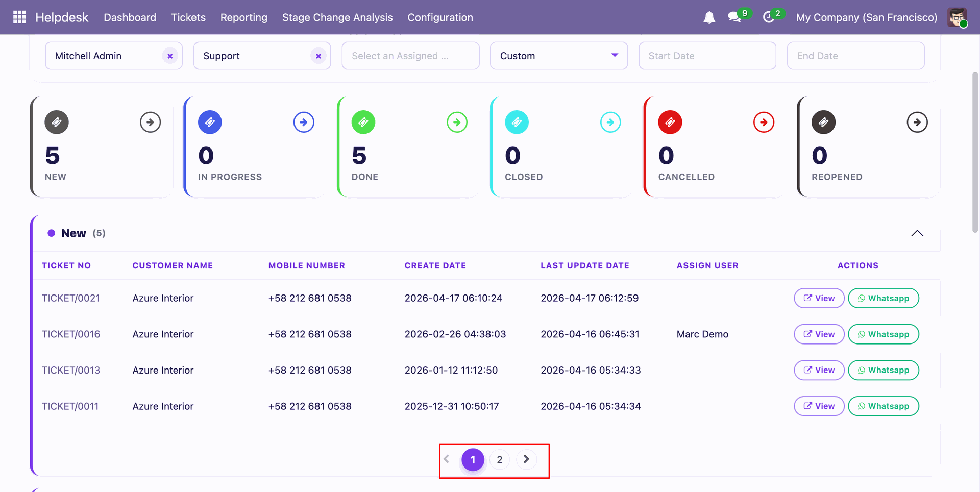980x492 pixels.
Task: Go to next page arrow in pagination
Action: click(x=526, y=459)
